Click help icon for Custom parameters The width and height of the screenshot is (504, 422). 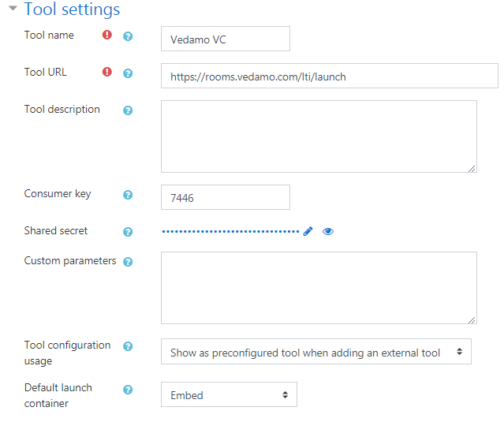(128, 262)
